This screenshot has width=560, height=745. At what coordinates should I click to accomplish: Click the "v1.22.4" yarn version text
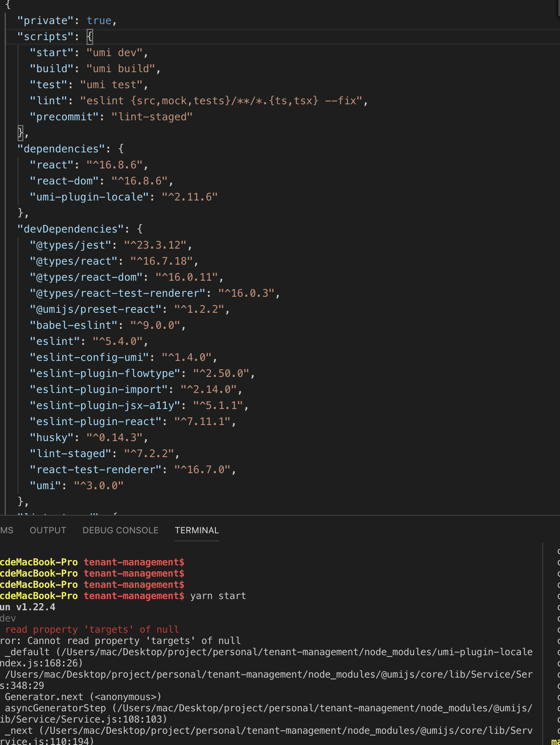(x=36, y=607)
